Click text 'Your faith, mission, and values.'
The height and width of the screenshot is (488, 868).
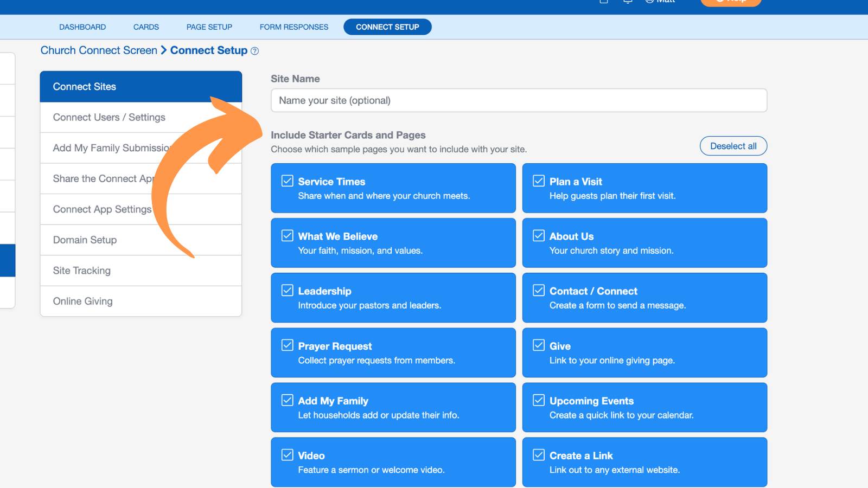point(360,251)
